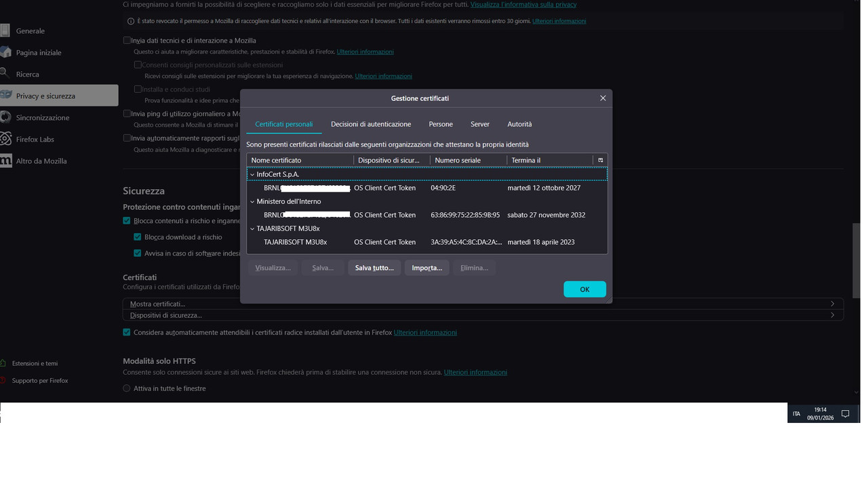The image size is (868, 488).
Task: Open Estensioni e temi link
Action: pos(35,363)
